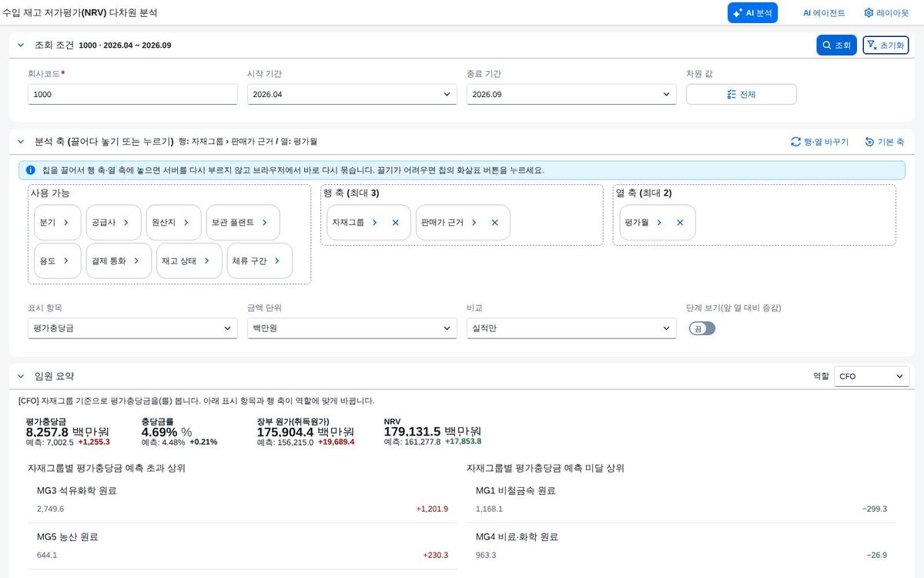
Task: Click the +1,201.9 variance value
Action: click(432, 509)
